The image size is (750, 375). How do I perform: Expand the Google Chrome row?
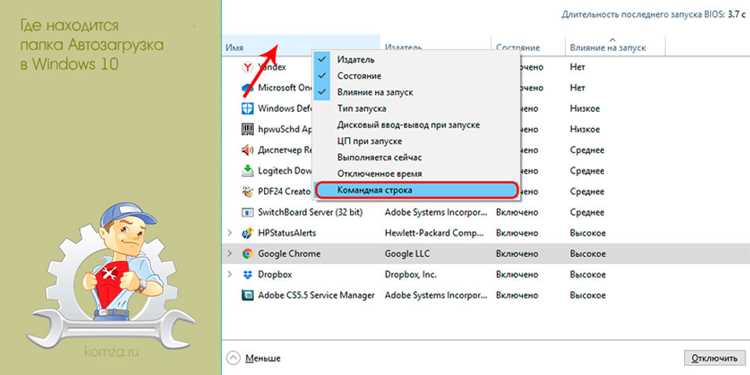point(230,254)
